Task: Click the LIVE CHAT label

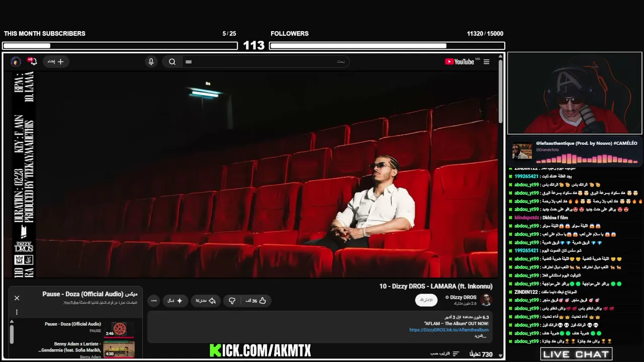Action: point(576,354)
